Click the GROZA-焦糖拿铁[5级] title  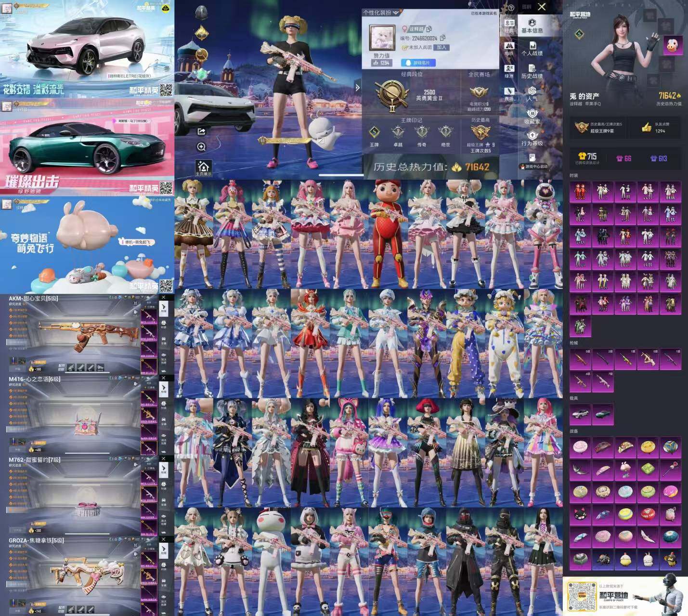37,541
